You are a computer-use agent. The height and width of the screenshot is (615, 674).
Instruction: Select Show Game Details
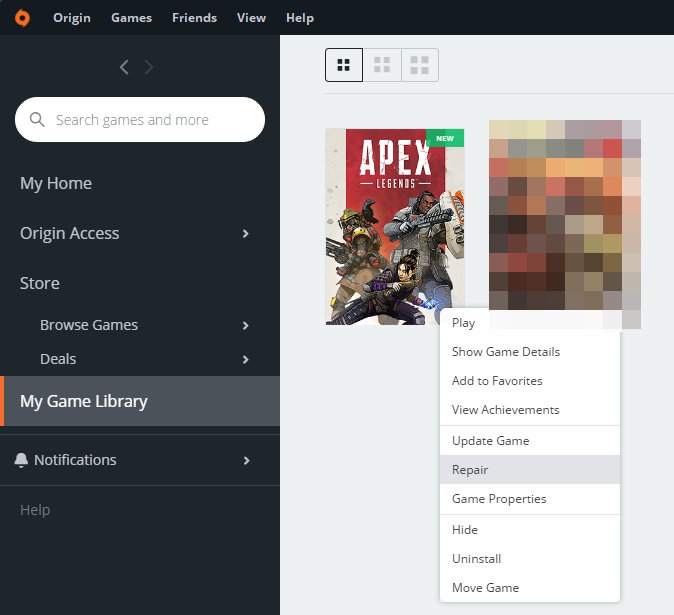(x=530, y=352)
